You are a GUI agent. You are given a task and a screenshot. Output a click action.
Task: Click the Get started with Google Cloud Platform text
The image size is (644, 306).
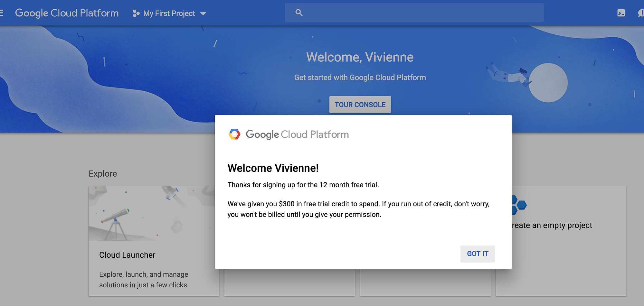(x=360, y=78)
